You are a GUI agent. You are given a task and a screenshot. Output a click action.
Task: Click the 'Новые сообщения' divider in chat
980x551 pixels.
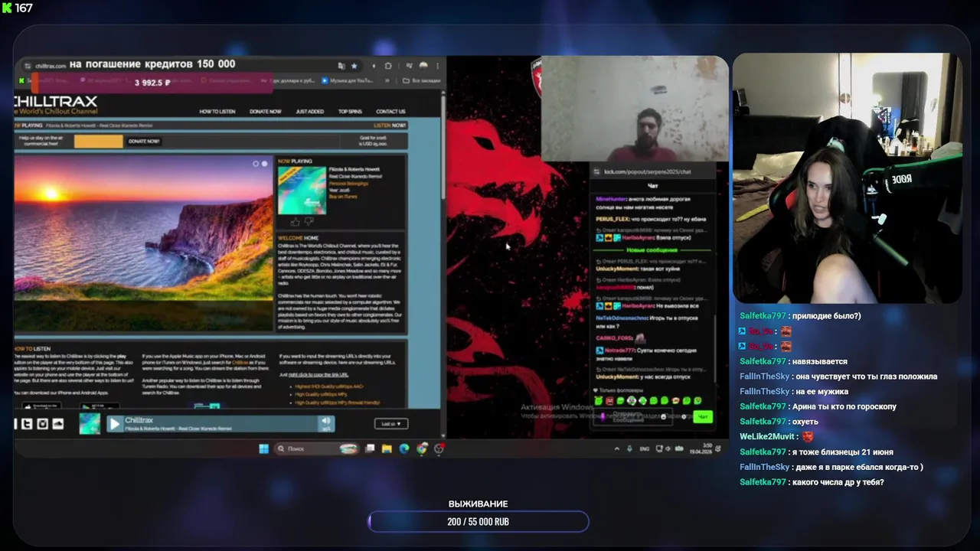coord(652,250)
